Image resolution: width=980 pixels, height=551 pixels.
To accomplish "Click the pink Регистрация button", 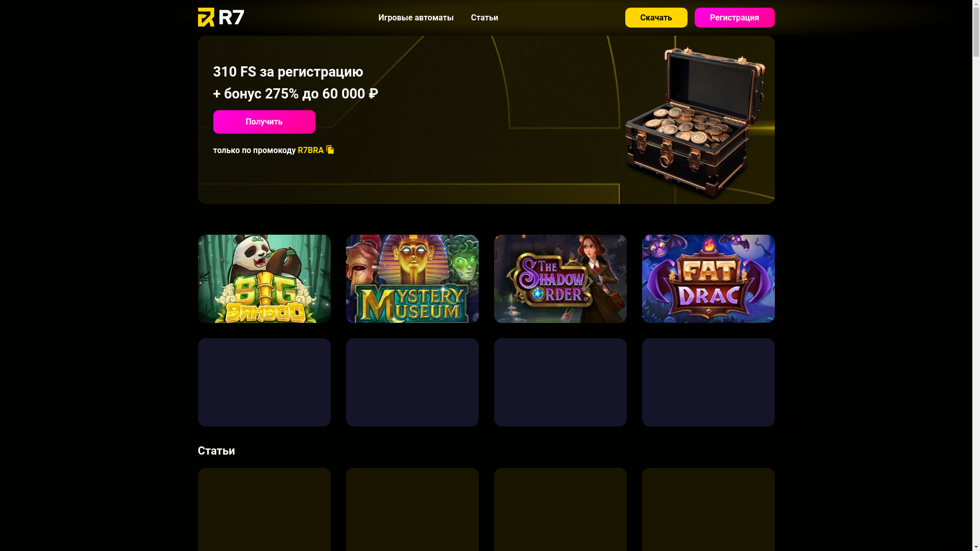I will (734, 17).
